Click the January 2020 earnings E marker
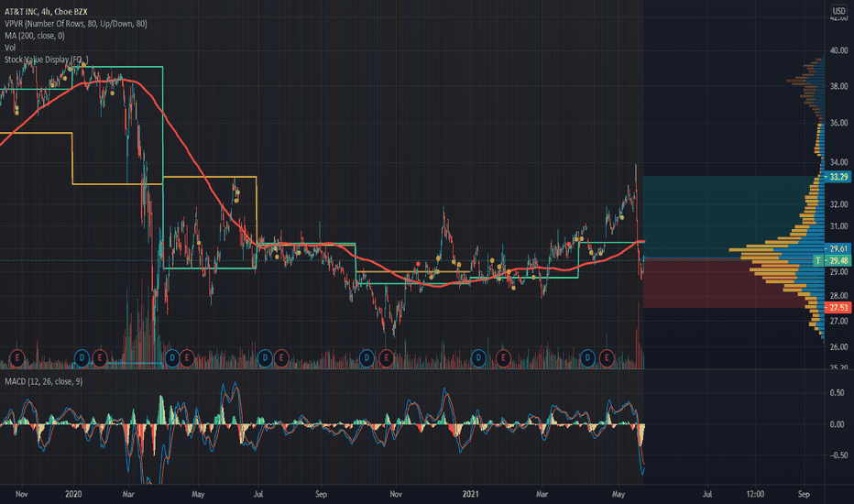 click(99, 358)
